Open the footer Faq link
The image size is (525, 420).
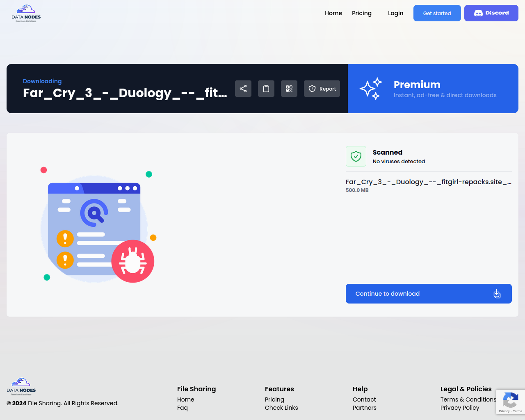point(183,408)
